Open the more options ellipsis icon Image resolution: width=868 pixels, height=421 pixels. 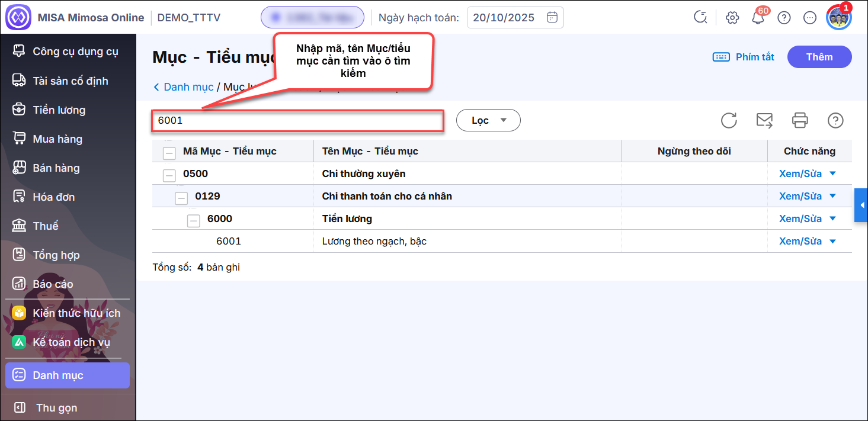tap(810, 18)
